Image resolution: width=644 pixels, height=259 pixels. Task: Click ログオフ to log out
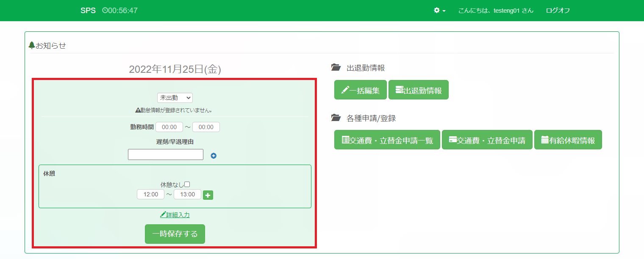tap(558, 11)
